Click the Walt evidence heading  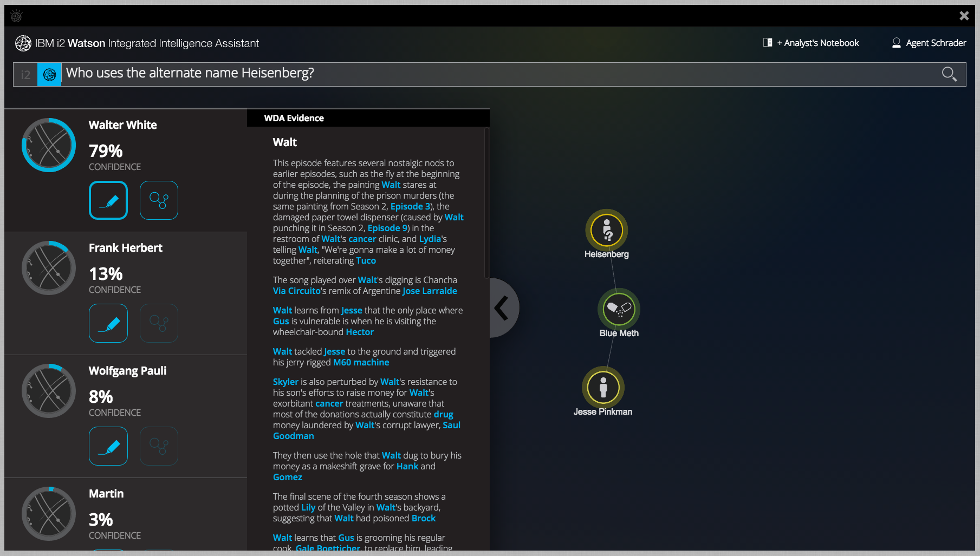[285, 142]
